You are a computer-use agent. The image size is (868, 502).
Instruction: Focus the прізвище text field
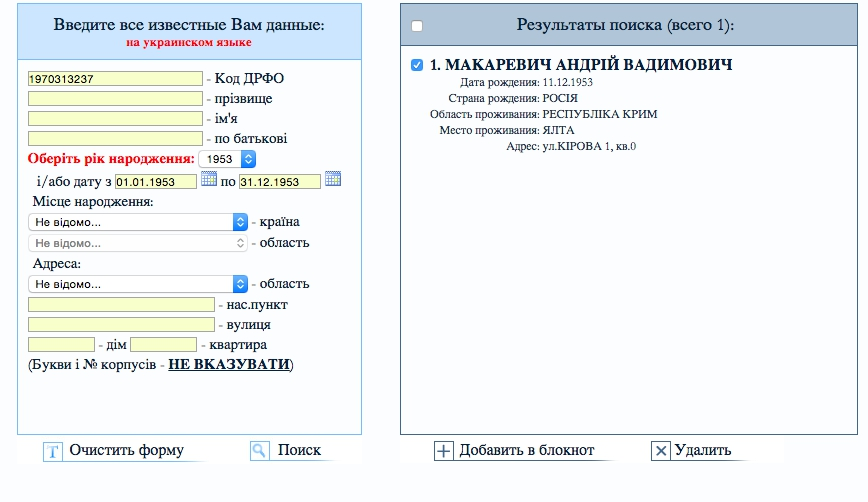(115, 99)
